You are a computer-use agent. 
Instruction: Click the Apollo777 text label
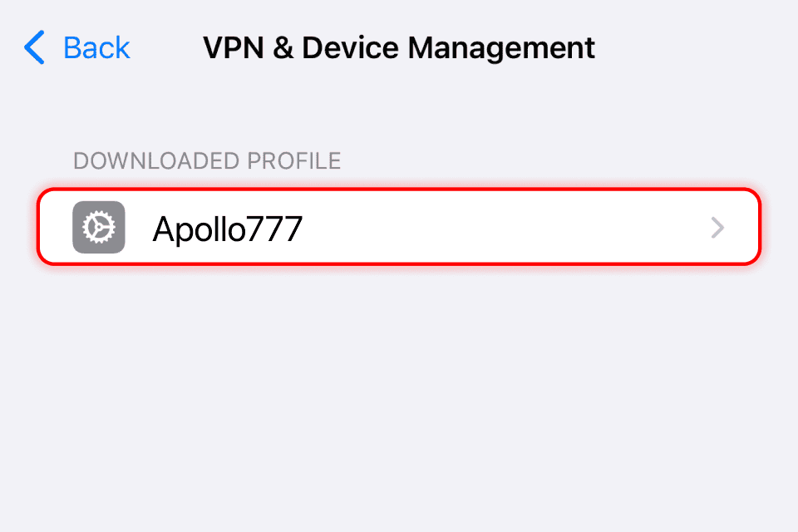(x=227, y=228)
